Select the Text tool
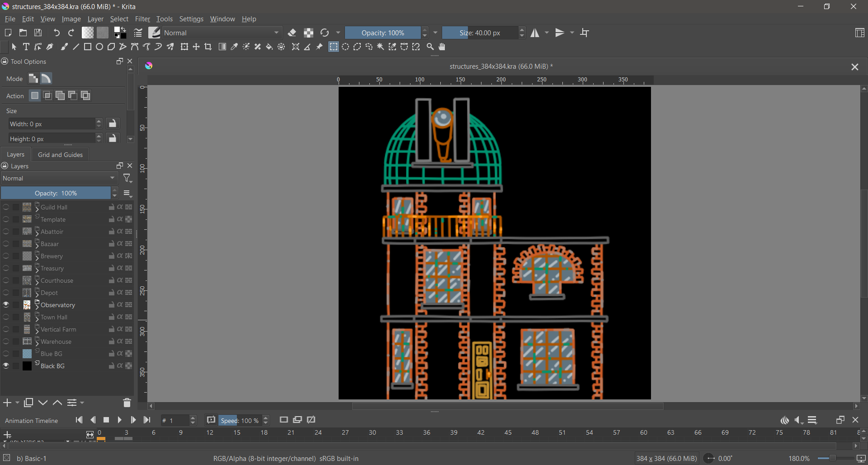 (26, 47)
